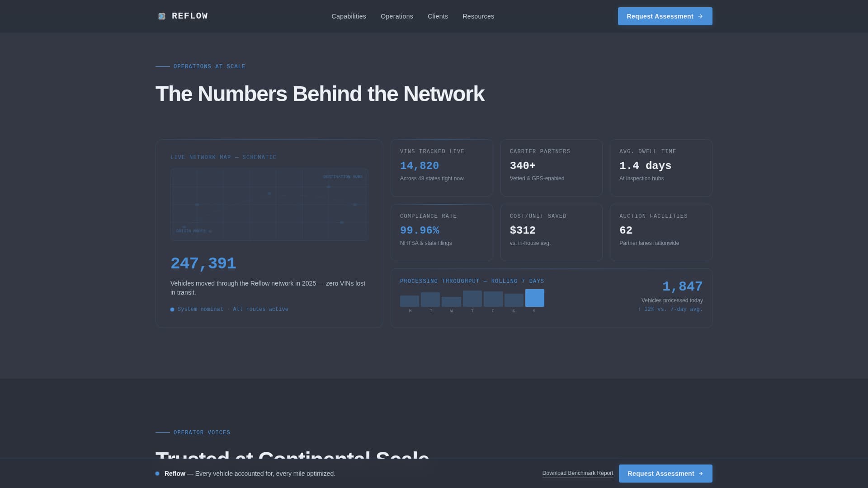Click the arrow icon in footer Request Assessment button
The width and height of the screenshot is (868, 488).
[x=701, y=474]
